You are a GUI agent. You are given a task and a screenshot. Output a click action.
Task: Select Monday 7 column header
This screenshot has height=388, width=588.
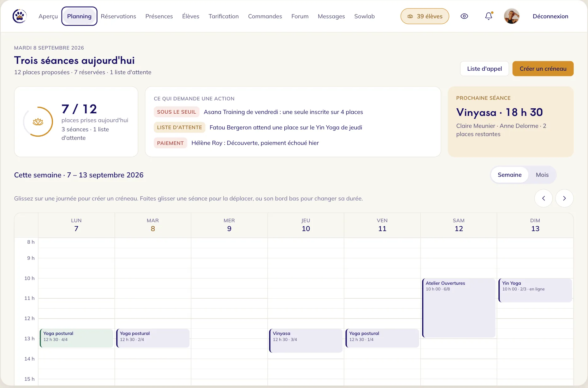point(76,225)
